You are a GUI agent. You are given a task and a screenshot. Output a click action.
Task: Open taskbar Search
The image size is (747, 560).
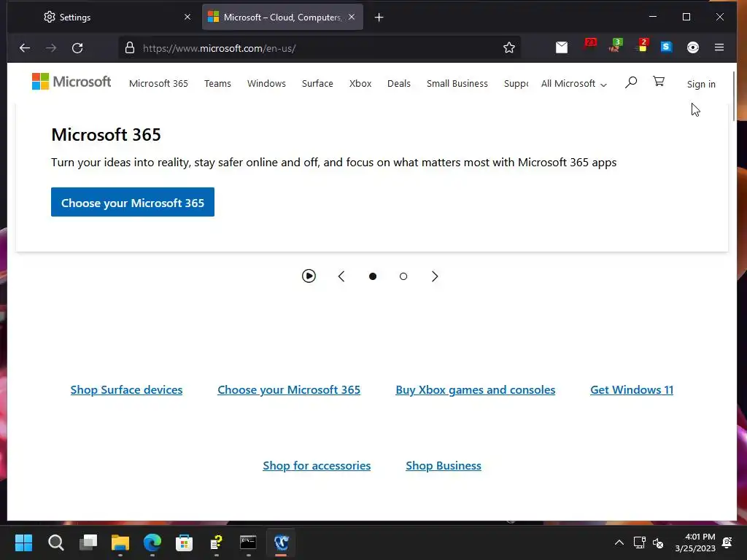point(55,542)
